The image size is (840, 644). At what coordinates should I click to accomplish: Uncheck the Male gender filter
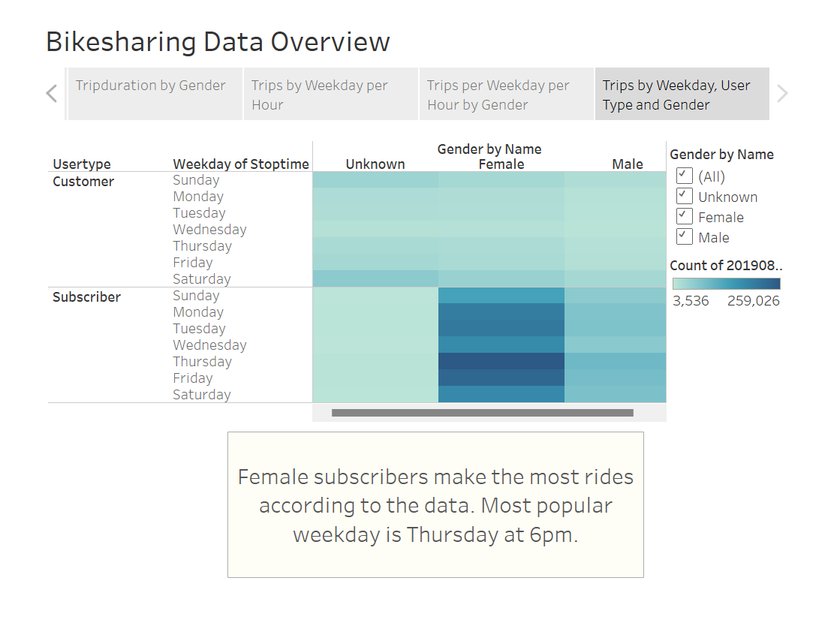(x=683, y=236)
